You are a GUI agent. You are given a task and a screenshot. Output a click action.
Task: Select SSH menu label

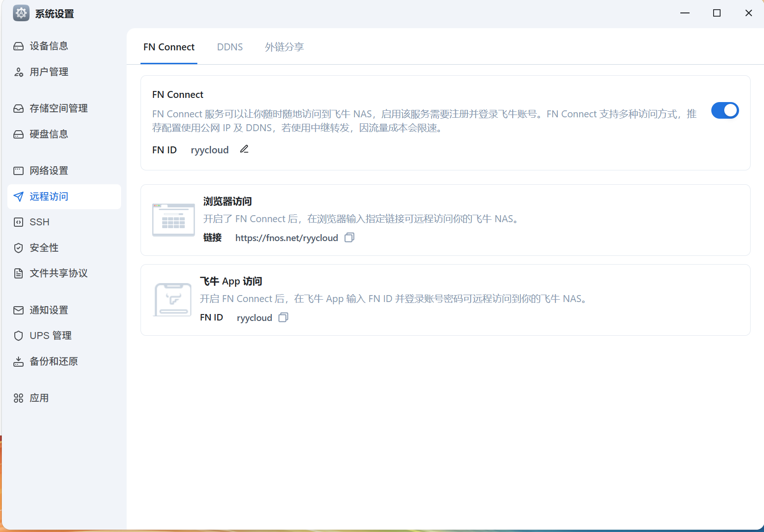pos(40,222)
